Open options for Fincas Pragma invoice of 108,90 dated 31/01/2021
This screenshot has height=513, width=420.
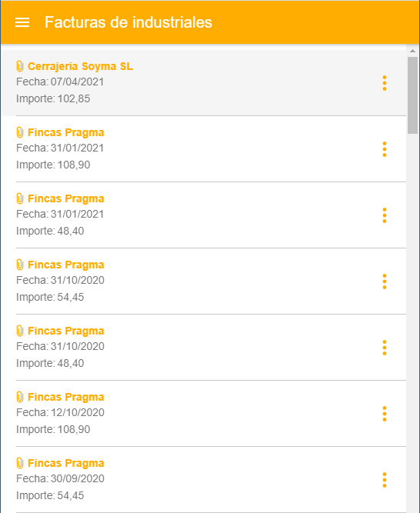(x=385, y=149)
